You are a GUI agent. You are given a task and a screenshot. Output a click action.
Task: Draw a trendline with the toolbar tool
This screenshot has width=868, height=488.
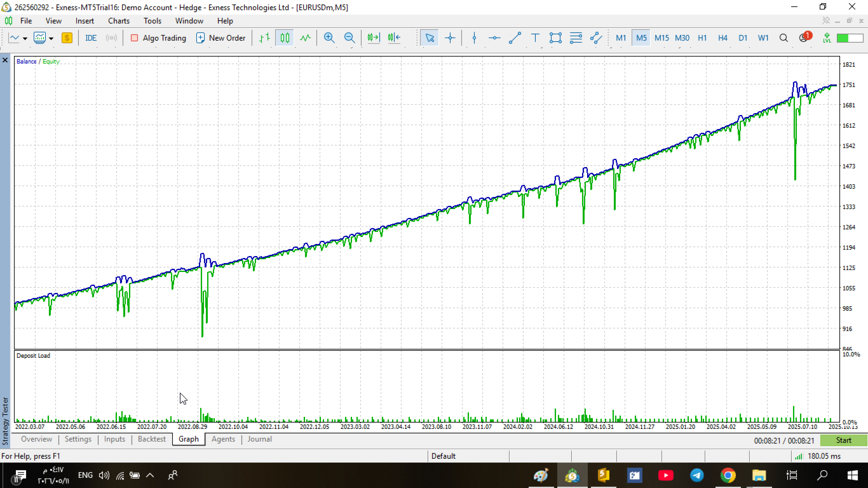(x=515, y=37)
